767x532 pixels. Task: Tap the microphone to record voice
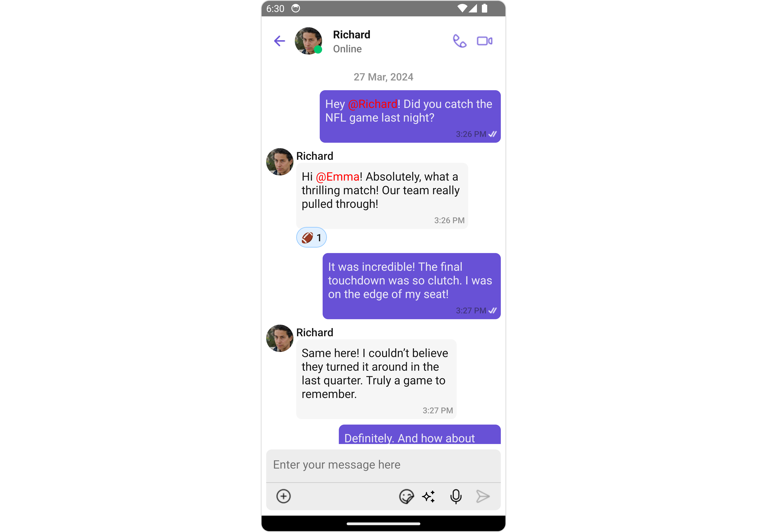[456, 496]
